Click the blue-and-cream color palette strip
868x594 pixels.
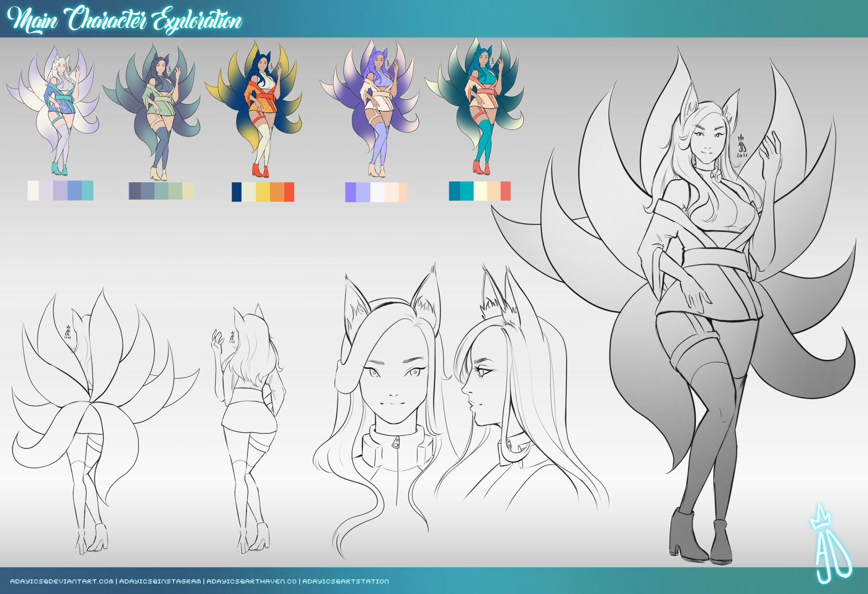[x=60, y=191]
